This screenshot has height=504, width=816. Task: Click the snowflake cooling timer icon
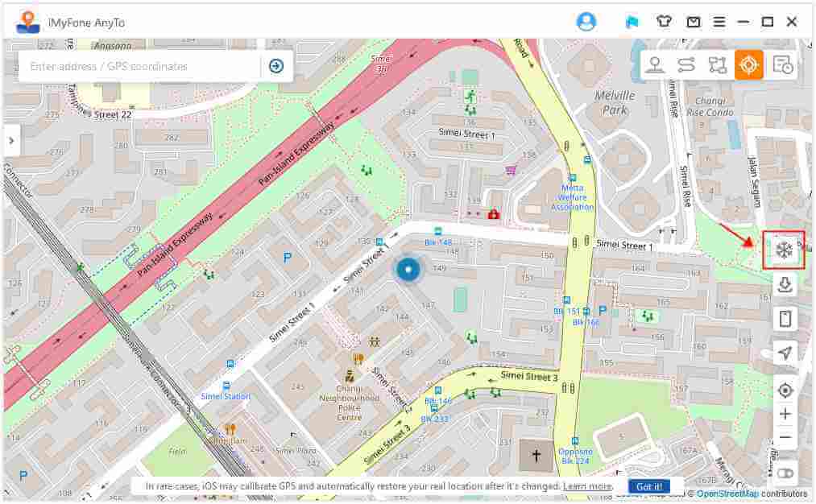click(x=784, y=250)
